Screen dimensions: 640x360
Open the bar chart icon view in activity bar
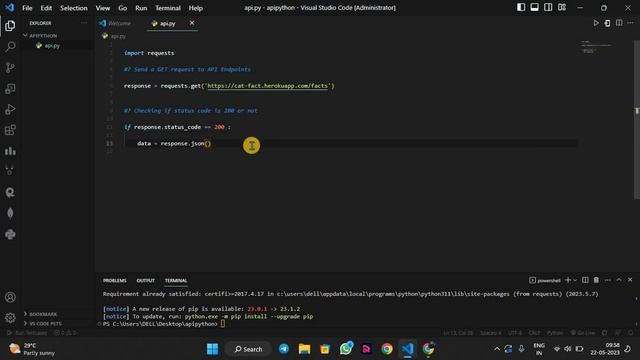point(10,151)
